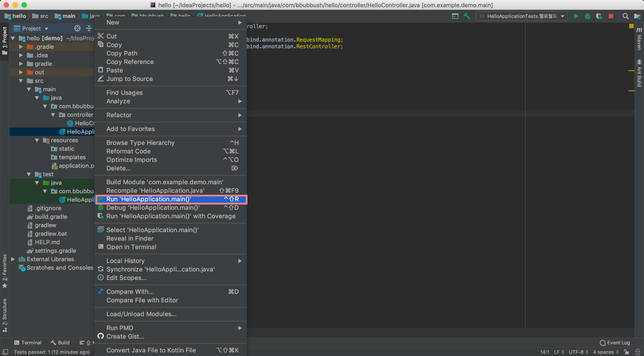Click the Debug bug icon in toolbar

587,16
